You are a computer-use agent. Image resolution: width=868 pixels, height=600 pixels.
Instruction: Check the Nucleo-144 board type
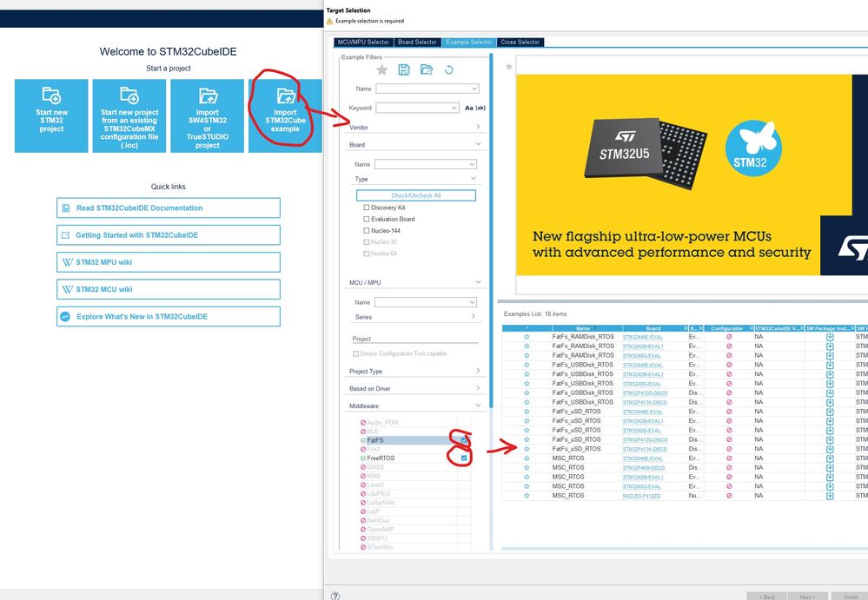(367, 231)
